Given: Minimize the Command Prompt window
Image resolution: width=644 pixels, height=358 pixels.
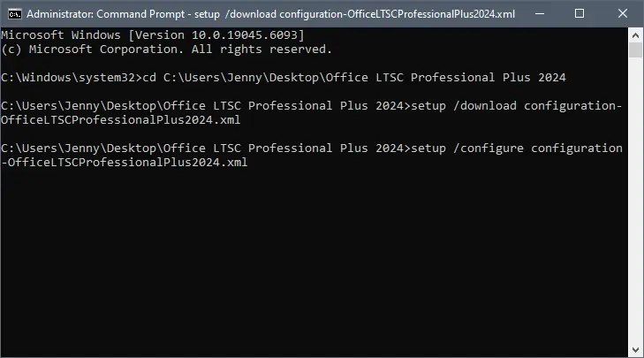Looking at the screenshot, I should (540, 13).
